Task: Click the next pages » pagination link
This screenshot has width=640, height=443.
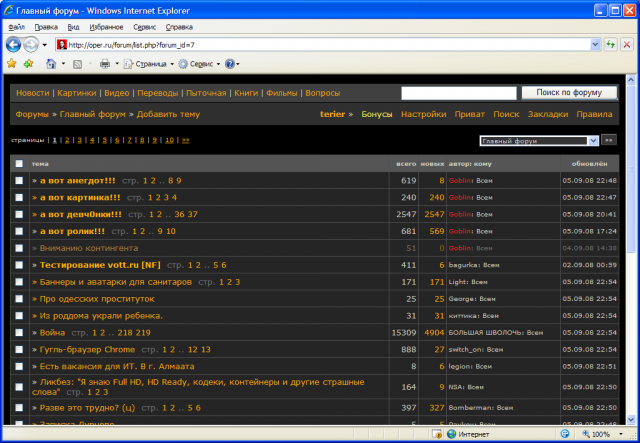Action: point(186,140)
